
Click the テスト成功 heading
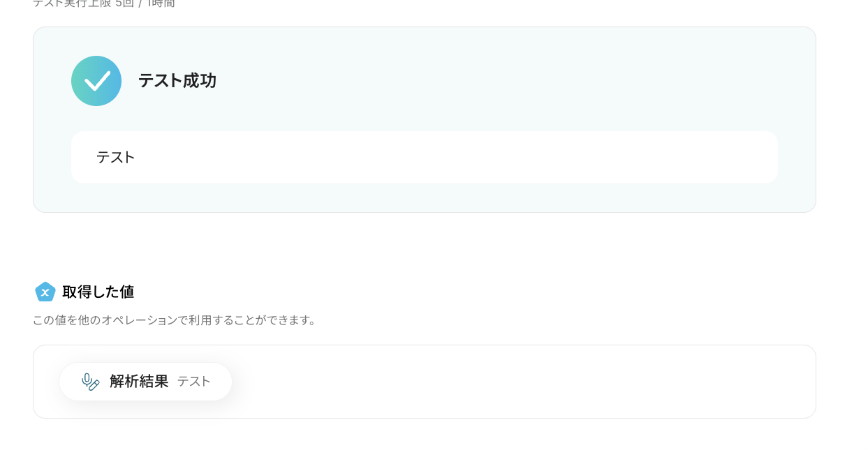tap(177, 81)
